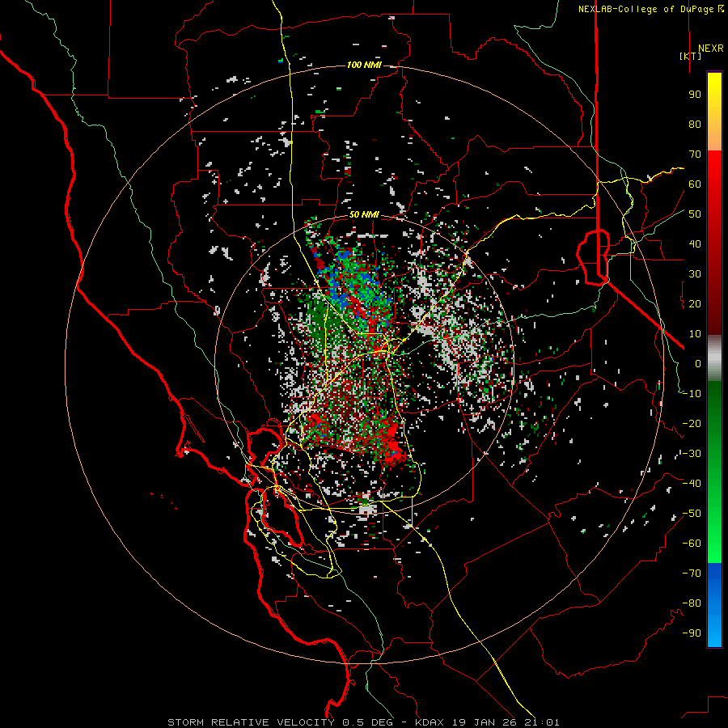Image resolution: width=728 pixels, height=728 pixels.
Task: Pick the blue segment of the color bar
Action: 714,605
